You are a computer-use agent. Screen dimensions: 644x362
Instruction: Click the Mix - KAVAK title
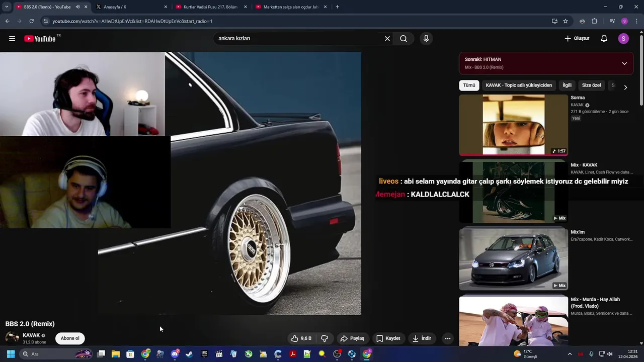[584, 165]
